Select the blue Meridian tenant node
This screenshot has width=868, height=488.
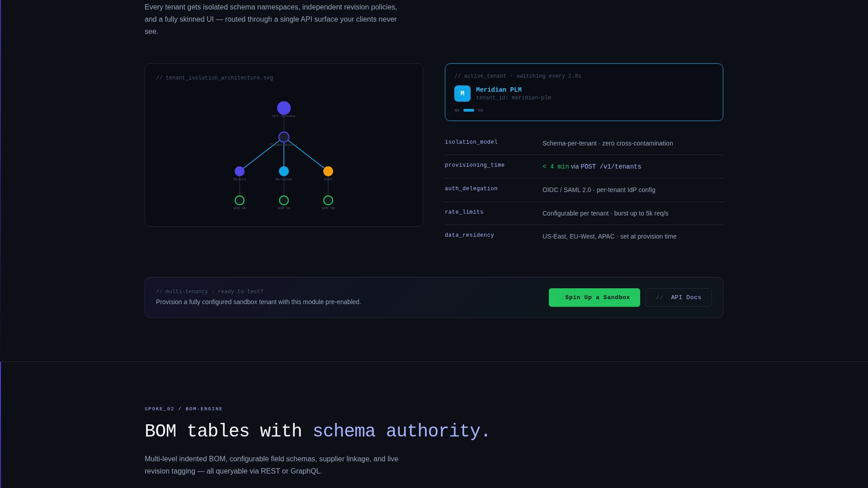pyautogui.click(x=284, y=171)
